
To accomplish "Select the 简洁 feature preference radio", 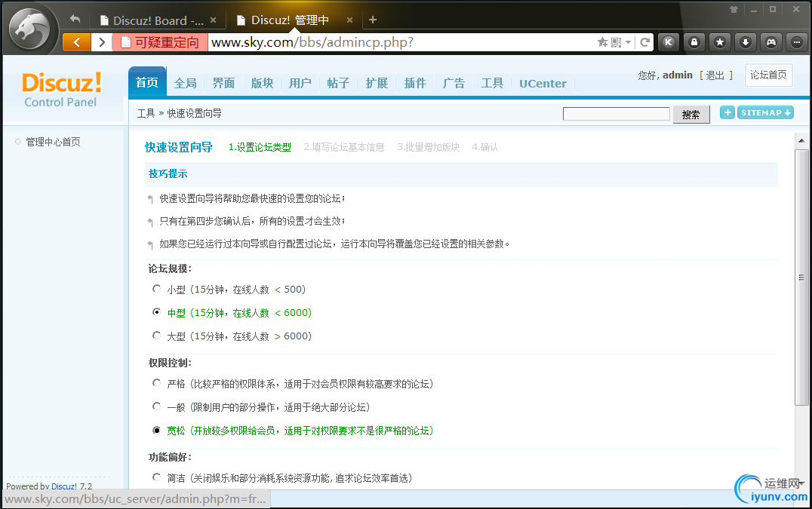I will click(x=156, y=477).
